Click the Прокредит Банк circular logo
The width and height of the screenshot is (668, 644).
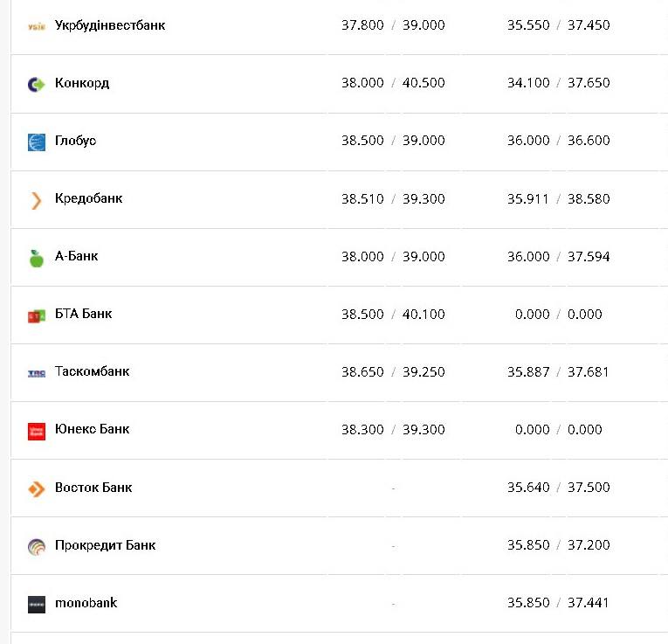36,546
